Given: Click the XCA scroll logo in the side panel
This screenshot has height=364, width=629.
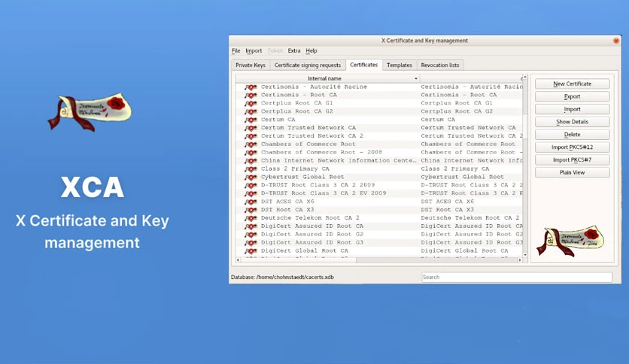Looking at the screenshot, I should coord(570,241).
